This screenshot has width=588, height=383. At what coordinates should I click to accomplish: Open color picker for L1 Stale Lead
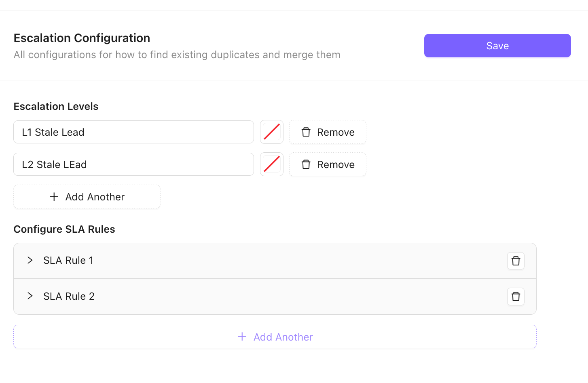point(272,132)
